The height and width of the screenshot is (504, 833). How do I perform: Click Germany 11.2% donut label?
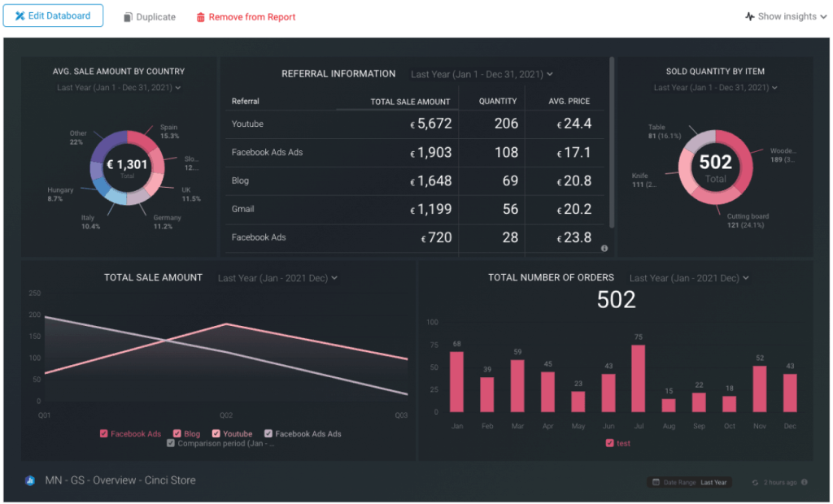167,222
